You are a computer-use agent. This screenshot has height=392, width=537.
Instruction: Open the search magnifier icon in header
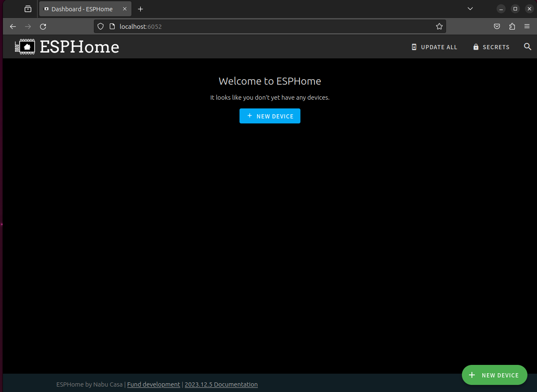pyautogui.click(x=527, y=47)
